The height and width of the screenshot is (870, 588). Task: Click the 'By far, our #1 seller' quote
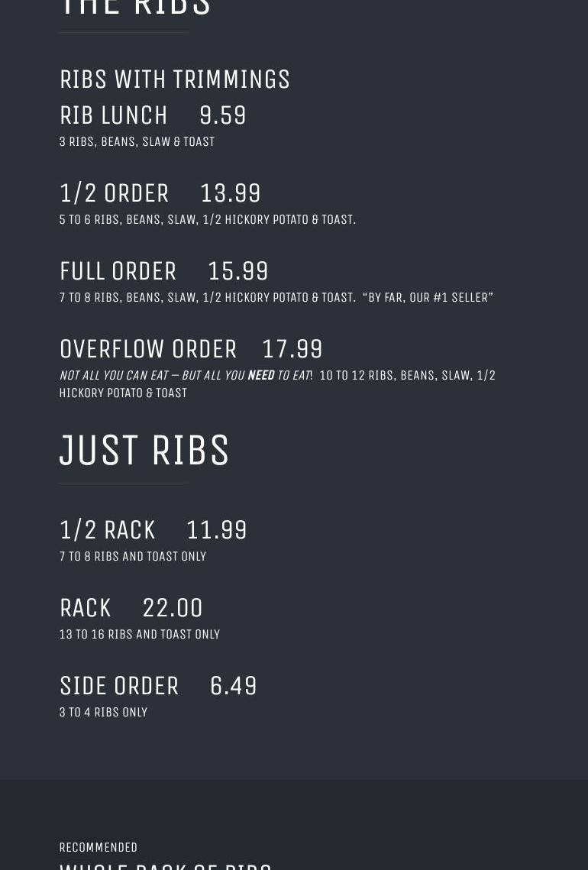coord(428,298)
